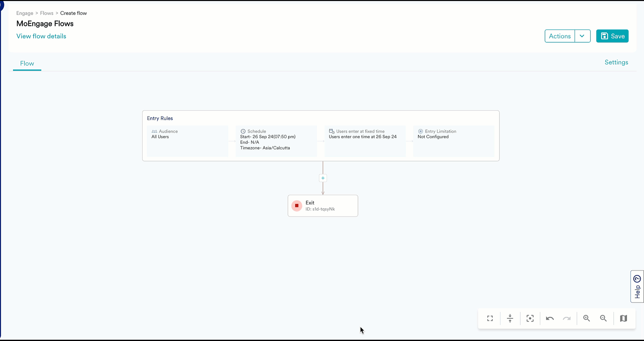Navigate to Engage in breadcrumb
The height and width of the screenshot is (341, 644).
[25, 13]
